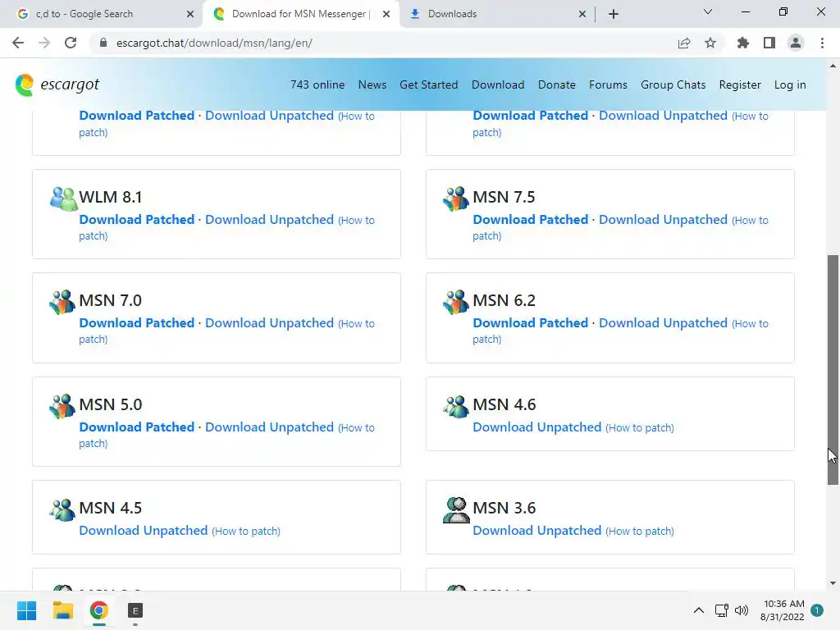Viewport: 840px width, 630px height.
Task: Click the MSN 4.6 people icon
Action: click(x=456, y=406)
